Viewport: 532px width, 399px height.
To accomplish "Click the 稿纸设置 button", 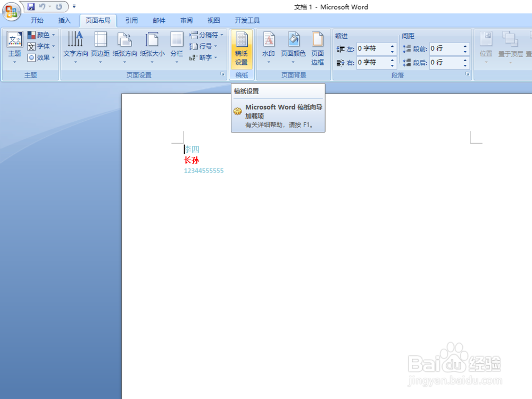I will (x=242, y=49).
